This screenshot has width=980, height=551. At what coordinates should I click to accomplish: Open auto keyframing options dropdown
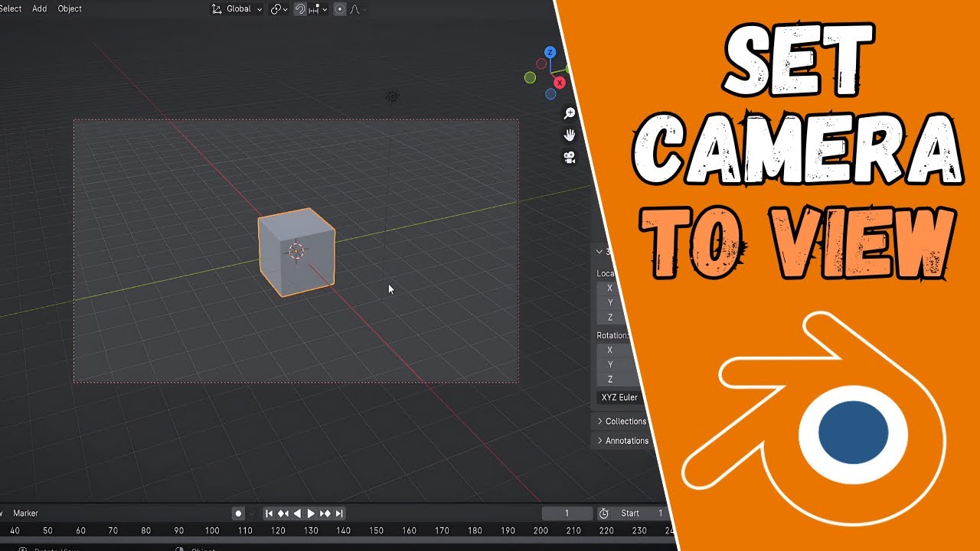click(251, 514)
